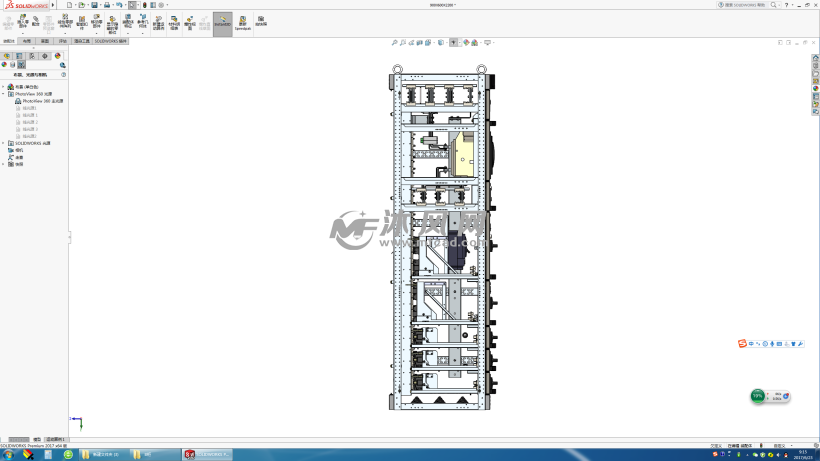The width and height of the screenshot is (820, 461).
Task: Open the Save dropdown arrow
Action: (100, 5)
